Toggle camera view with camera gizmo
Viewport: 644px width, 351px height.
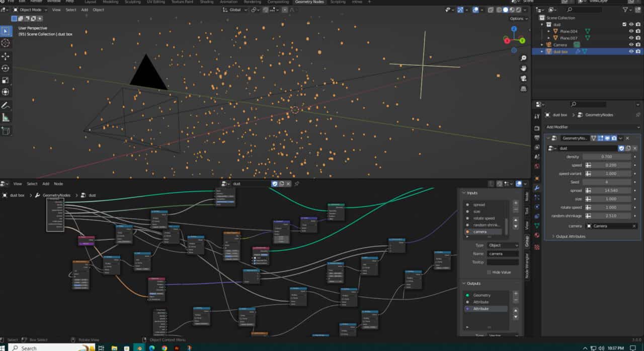[x=523, y=78]
